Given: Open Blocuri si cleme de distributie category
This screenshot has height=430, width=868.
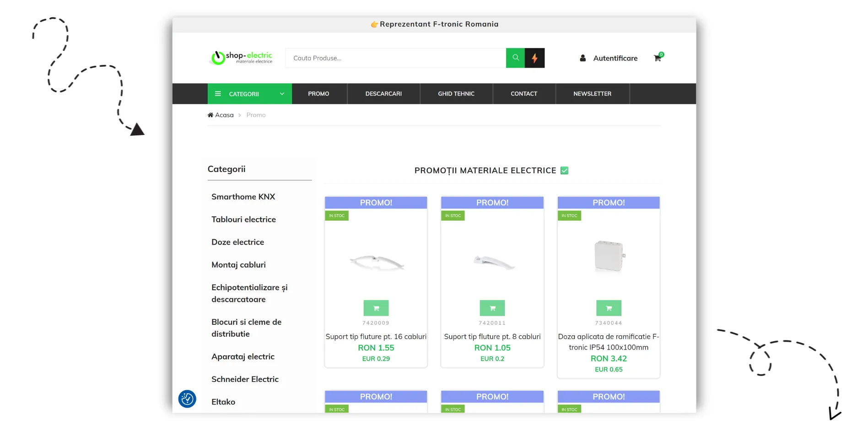Looking at the screenshot, I should (x=246, y=328).
